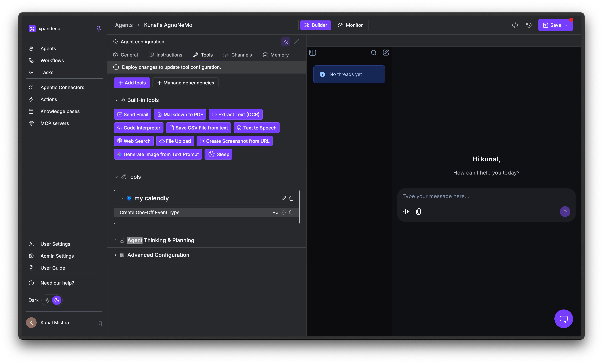
Task: Start a new thread with the compose icon
Action: point(386,52)
